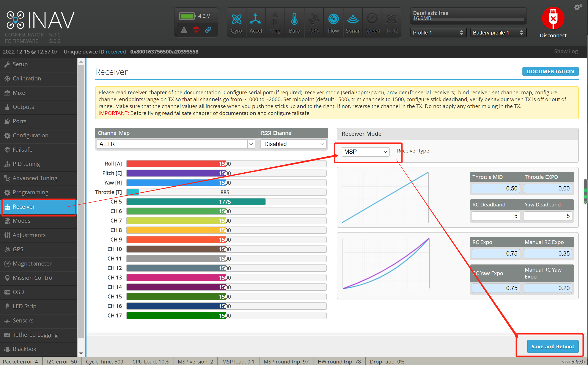
Task: Open the Outputs tab
Action: pos(39,107)
